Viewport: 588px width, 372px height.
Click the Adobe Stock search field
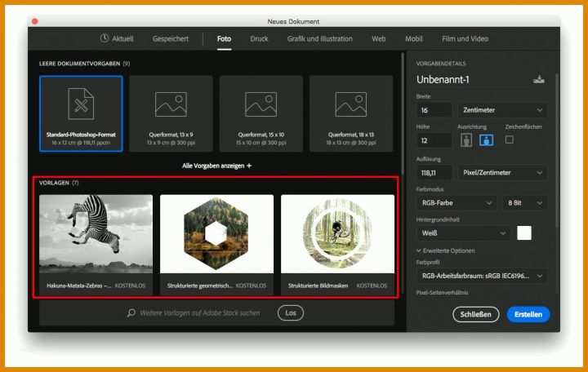(x=199, y=312)
